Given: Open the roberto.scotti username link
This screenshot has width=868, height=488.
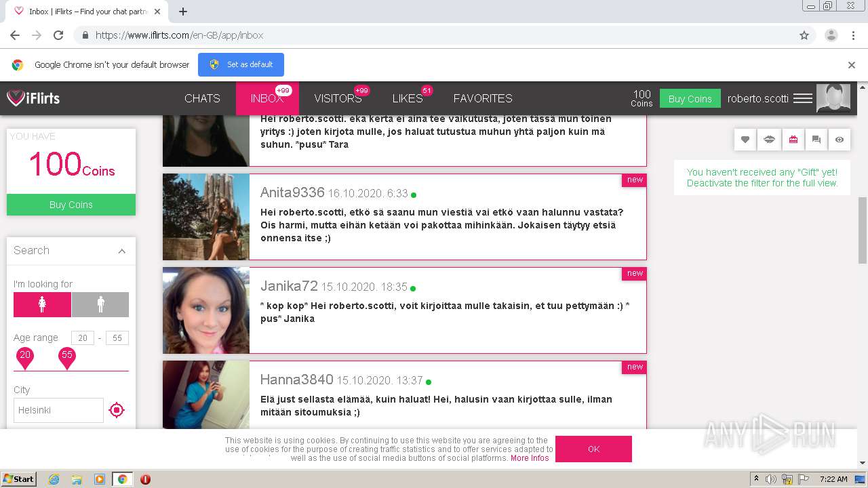Looking at the screenshot, I should [x=757, y=98].
